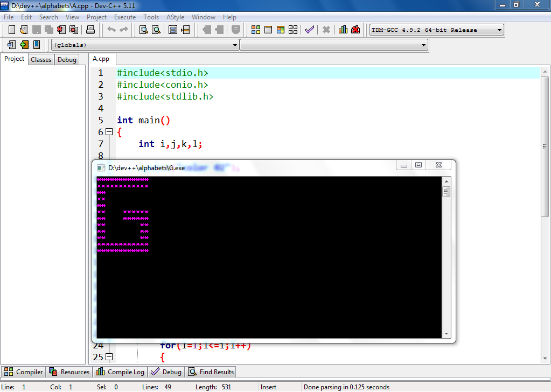Open Profile Analysis with the chart icon
The width and height of the screenshot is (551, 392).
click(x=343, y=30)
